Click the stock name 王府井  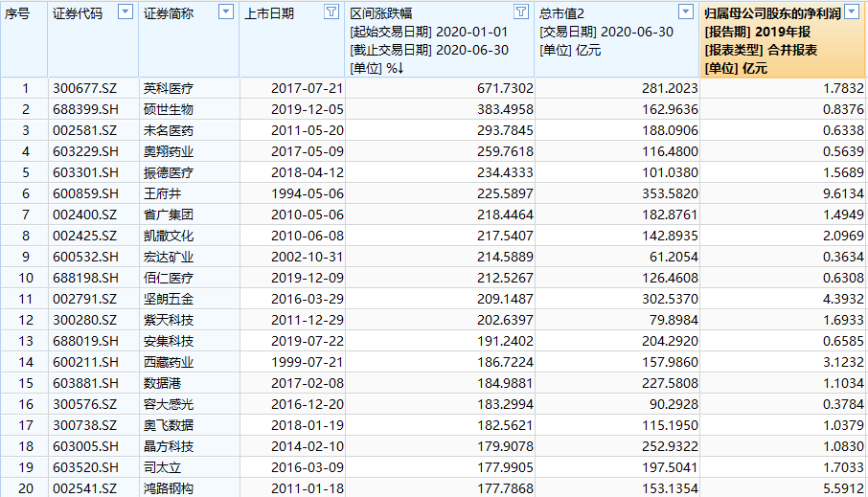[162, 193]
